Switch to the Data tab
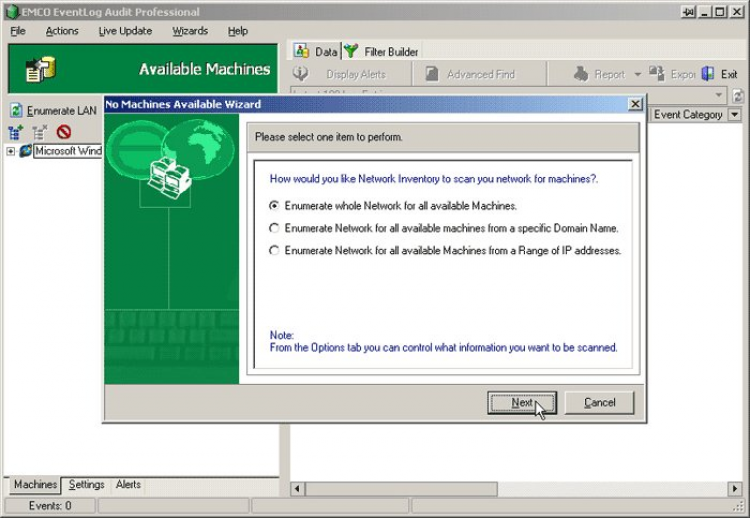The width and height of the screenshot is (750, 518). point(316,51)
